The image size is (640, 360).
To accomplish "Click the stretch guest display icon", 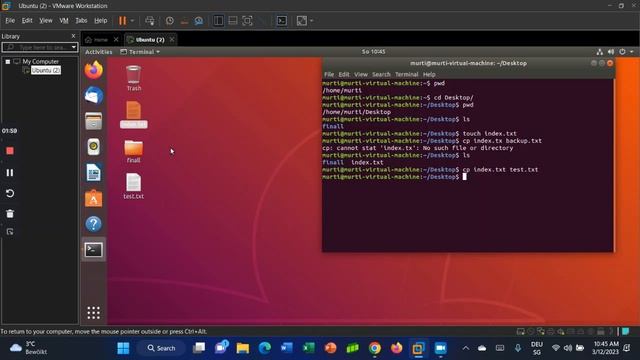I will (302, 21).
